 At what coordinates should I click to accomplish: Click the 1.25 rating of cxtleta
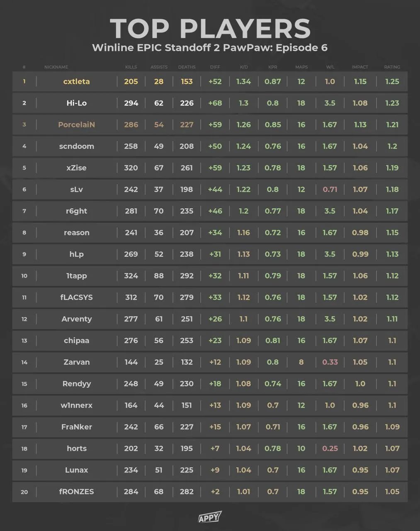(x=392, y=82)
